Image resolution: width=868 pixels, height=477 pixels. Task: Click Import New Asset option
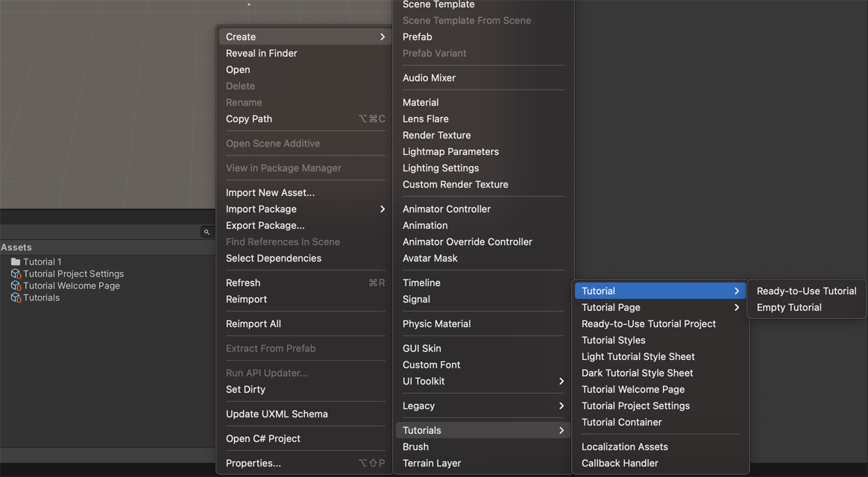[x=270, y=192]
